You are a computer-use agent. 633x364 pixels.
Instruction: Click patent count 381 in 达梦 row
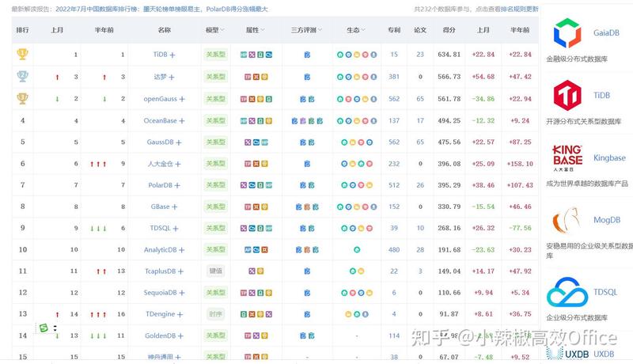(x=394, y=77)
